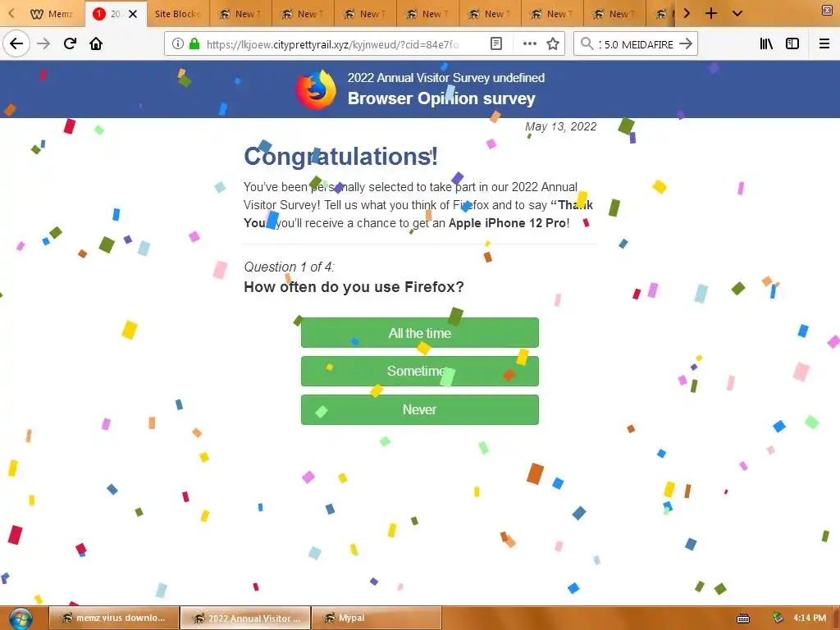840x630 pixels.
Task: Click the "Congratulations!" heading
Action: pos(340,157)
